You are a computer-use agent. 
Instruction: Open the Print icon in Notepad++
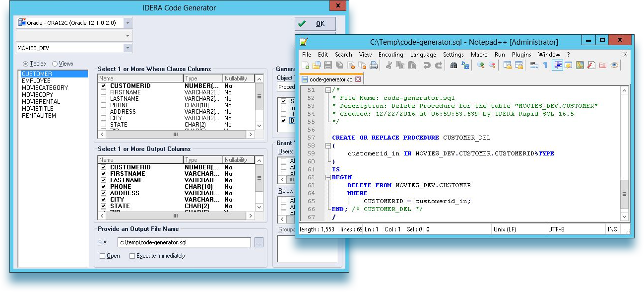pyautogui.click(x=372, y=66)
